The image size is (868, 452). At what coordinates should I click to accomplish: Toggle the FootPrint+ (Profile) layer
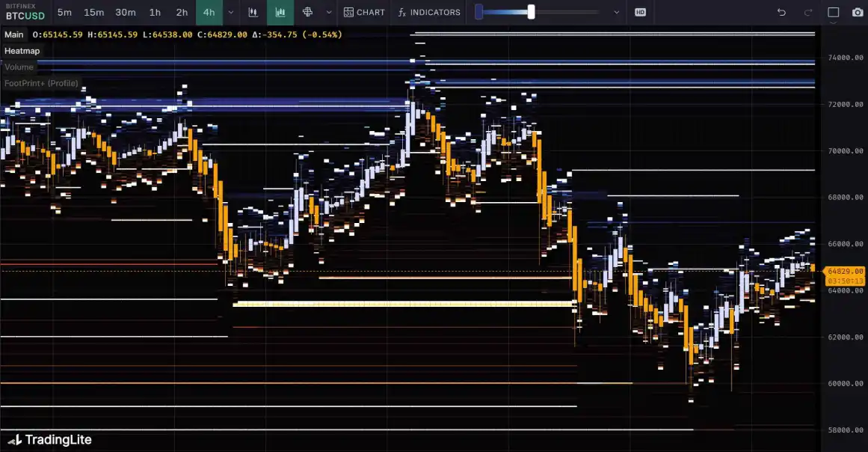coord(41,83)
